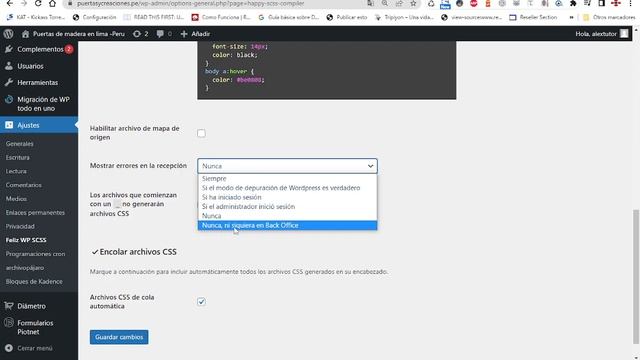
Task: Reload the page with the refresh icon
Action: click(38, 3)
